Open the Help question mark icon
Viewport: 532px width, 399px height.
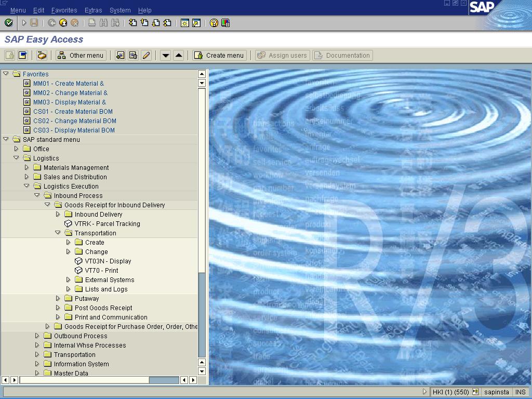214,23
